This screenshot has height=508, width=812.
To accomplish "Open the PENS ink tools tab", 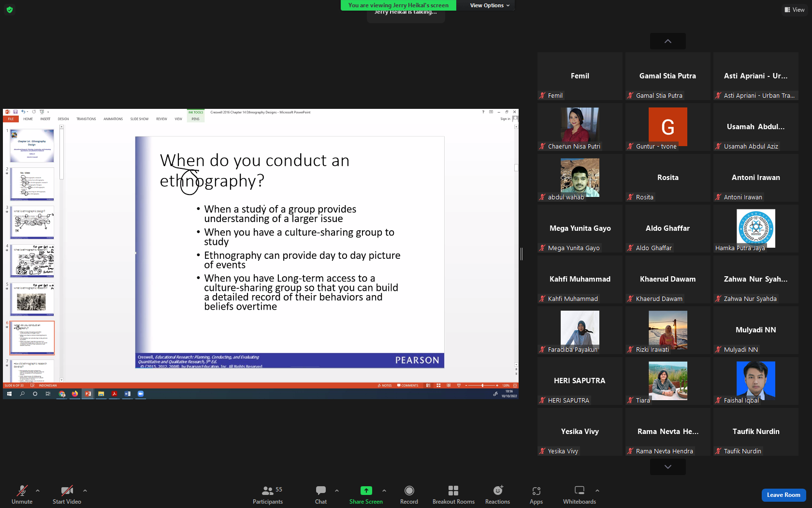I will click(x=195, y=119).
